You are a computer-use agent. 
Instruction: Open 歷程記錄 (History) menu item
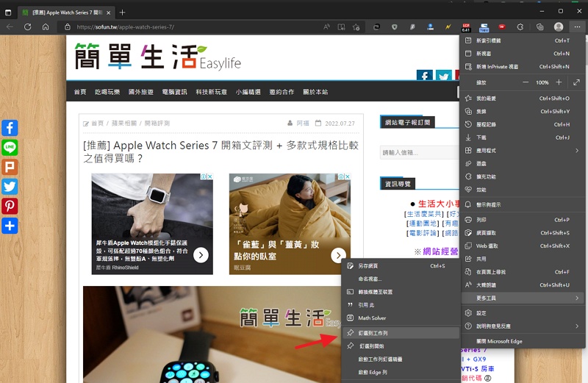point(523,124)
